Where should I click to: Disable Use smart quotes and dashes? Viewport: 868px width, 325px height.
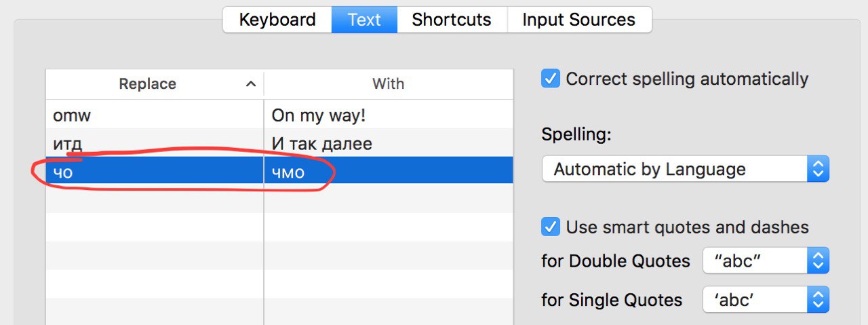pyautogui.click(x=551, y=227)
